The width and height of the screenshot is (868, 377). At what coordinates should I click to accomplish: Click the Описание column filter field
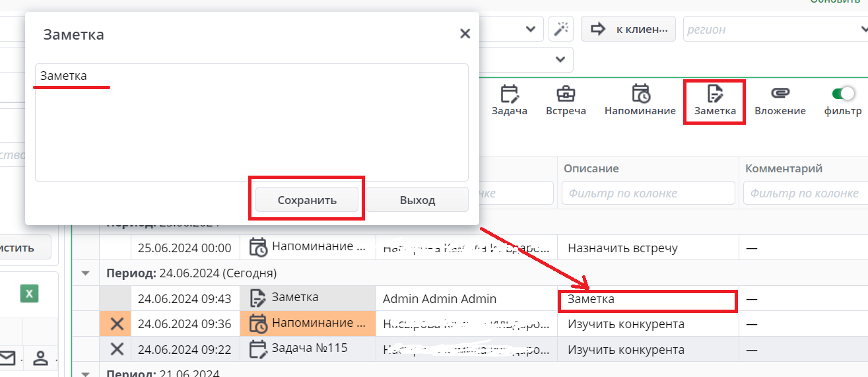coord(648,193)
